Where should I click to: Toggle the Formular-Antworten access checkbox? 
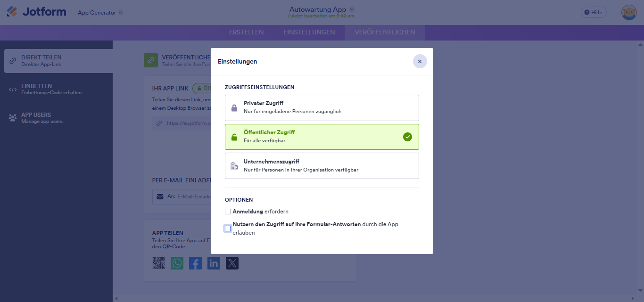[228, 229]
